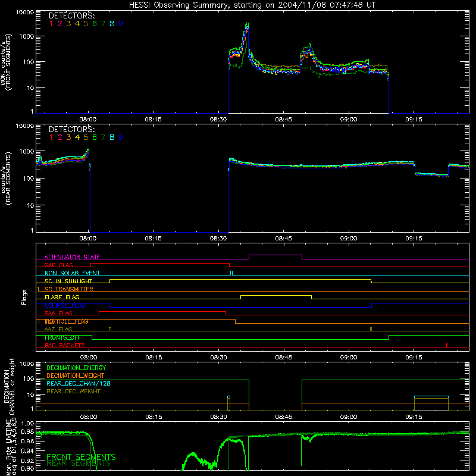This screenshot has width=476, height=476.
Task: Click the REAR SEGMENTS counts/s axis title
Action: (x=6, y=178)
